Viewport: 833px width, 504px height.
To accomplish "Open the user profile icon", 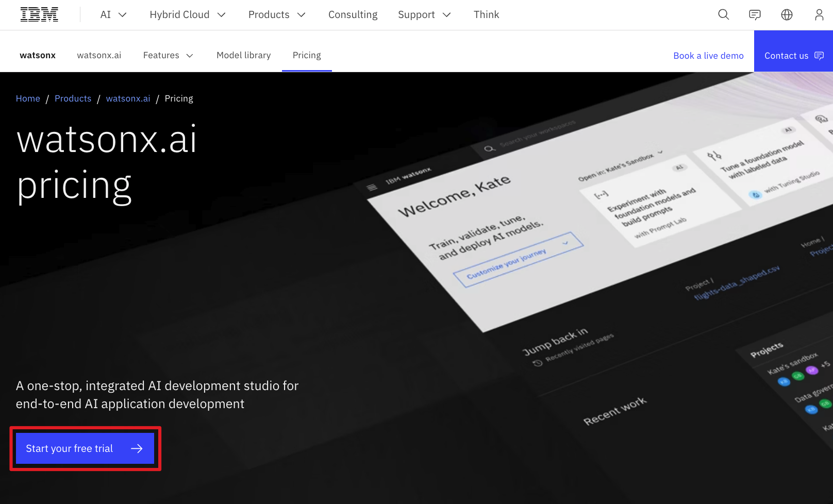I will tap(819, 14).
